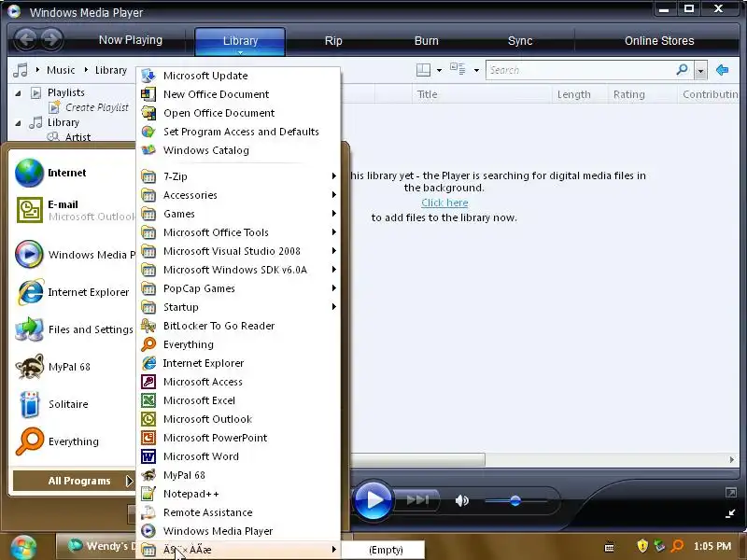The width and height of the screenshot is (747, 560).
Task: Launch Microsoft PowerPoint
Action: click(x=238, y=438)
